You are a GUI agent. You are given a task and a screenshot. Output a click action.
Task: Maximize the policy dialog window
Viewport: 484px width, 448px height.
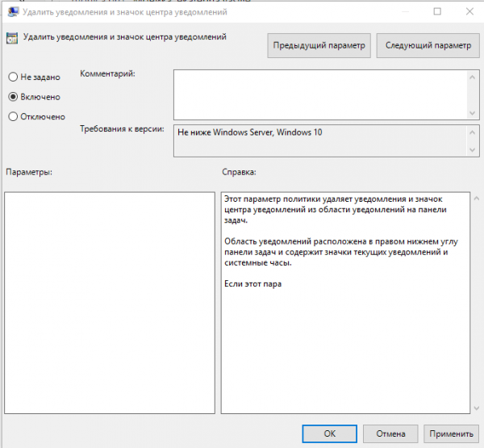coord(437,11)
